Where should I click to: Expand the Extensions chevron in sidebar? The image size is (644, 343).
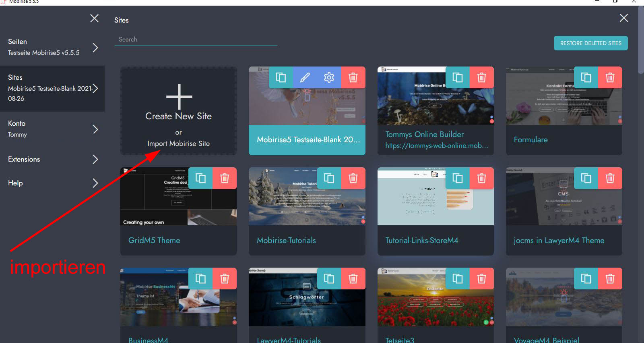[x=95, y=159]
